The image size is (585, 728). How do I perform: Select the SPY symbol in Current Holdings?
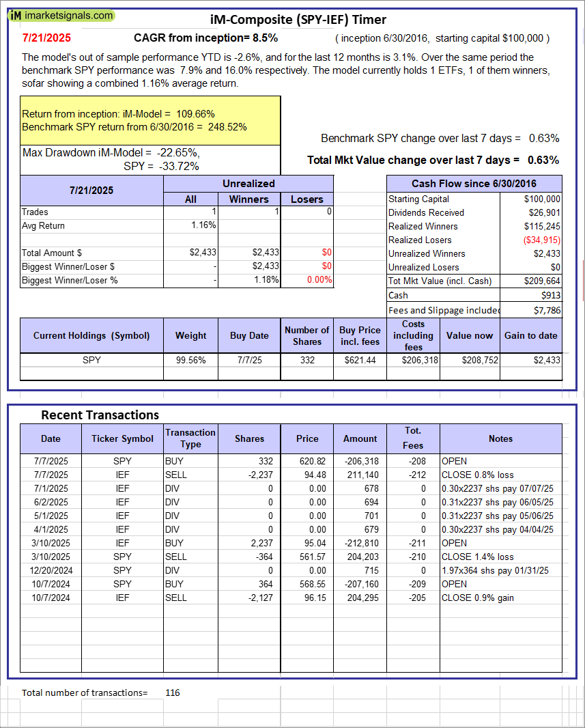pos(91,360)
